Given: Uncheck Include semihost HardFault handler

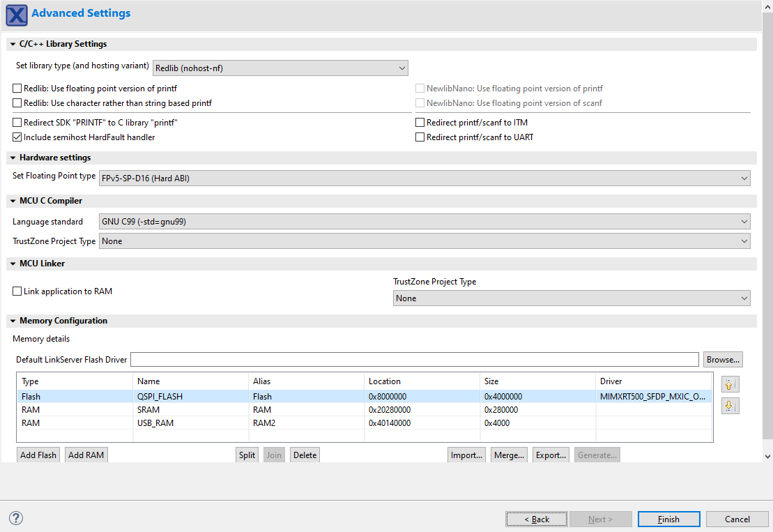Looking at the screenshot, I should tap(17, 137).
